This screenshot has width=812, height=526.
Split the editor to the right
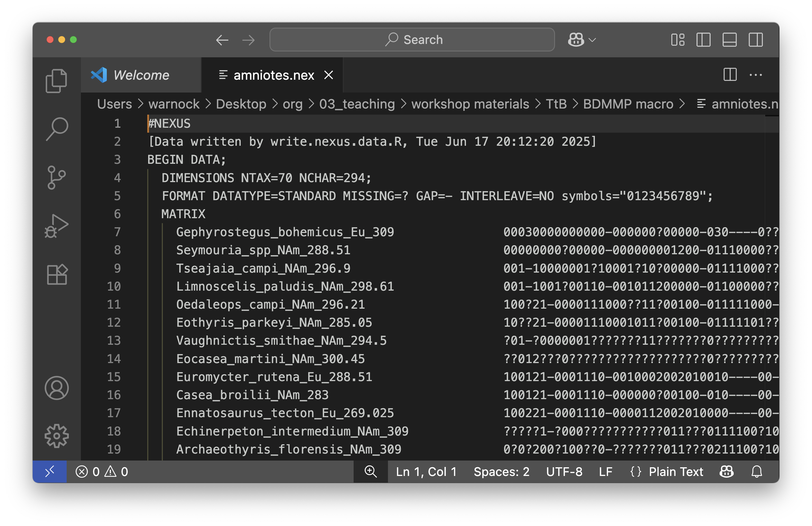tap(730, 74)
